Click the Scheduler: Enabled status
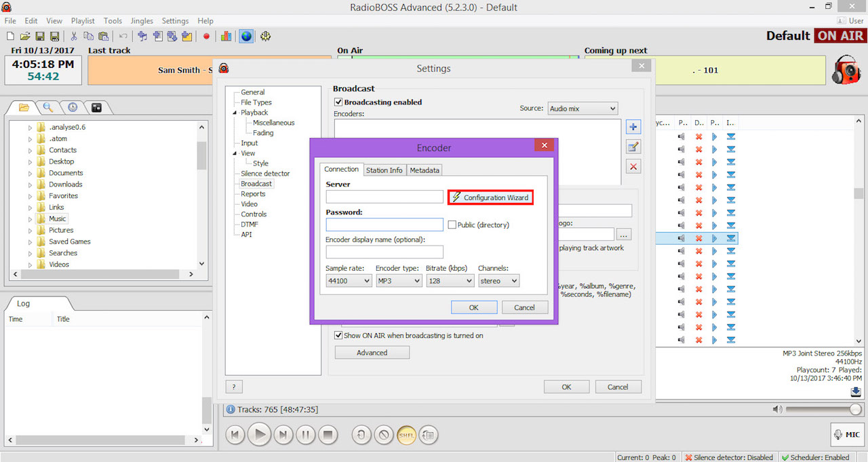This screenshot has width=868, height=462. pos(815,457)
